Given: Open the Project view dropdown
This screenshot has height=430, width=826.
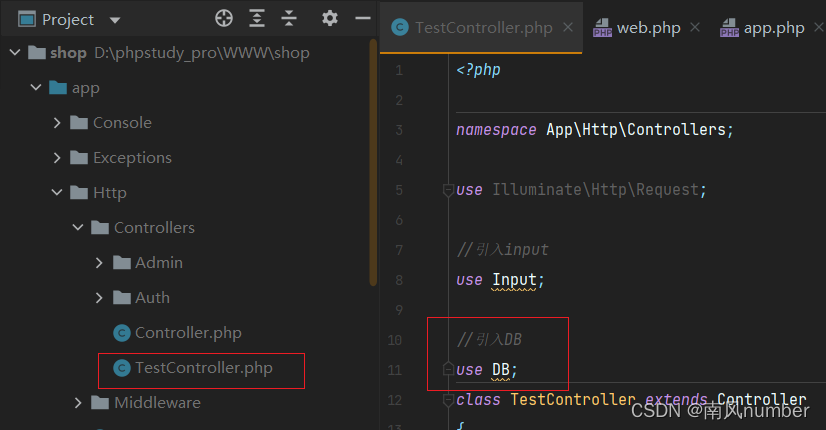Looking at the screenshot, I should pyautogui.click(x=115, y=21).
